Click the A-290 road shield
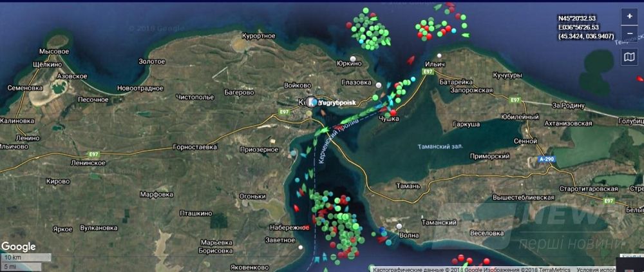The width and height of the screenshot is (644, 272). coord(544,157)
